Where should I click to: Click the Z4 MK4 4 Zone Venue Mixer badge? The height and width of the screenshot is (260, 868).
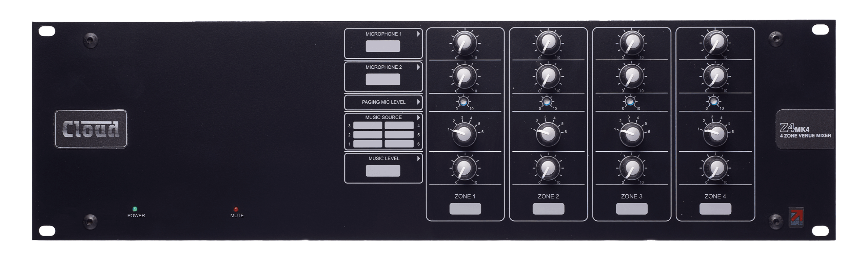point(805,129)
